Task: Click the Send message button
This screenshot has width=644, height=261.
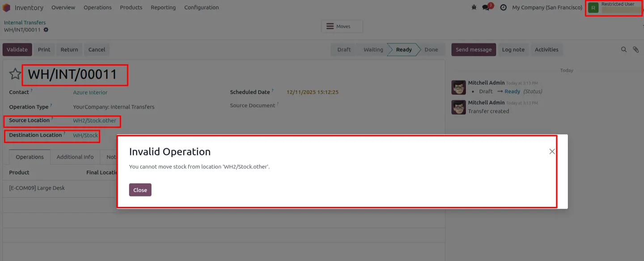Action: point(474,50)
